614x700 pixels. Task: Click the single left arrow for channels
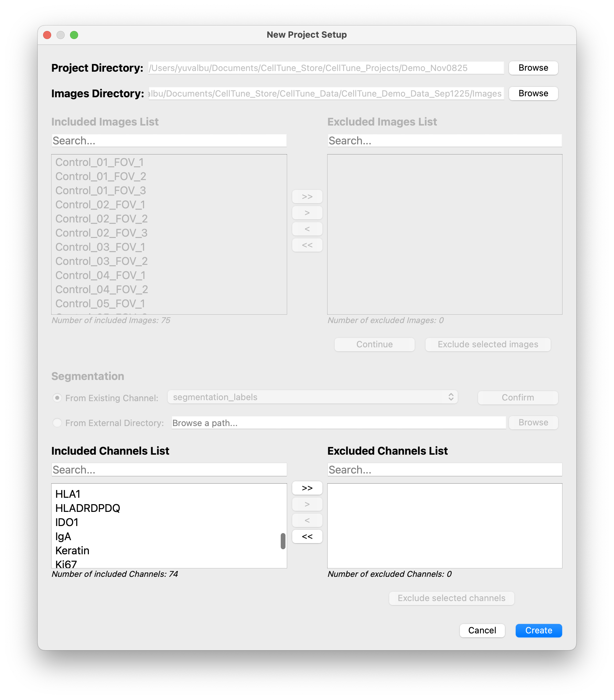[307, 520]
